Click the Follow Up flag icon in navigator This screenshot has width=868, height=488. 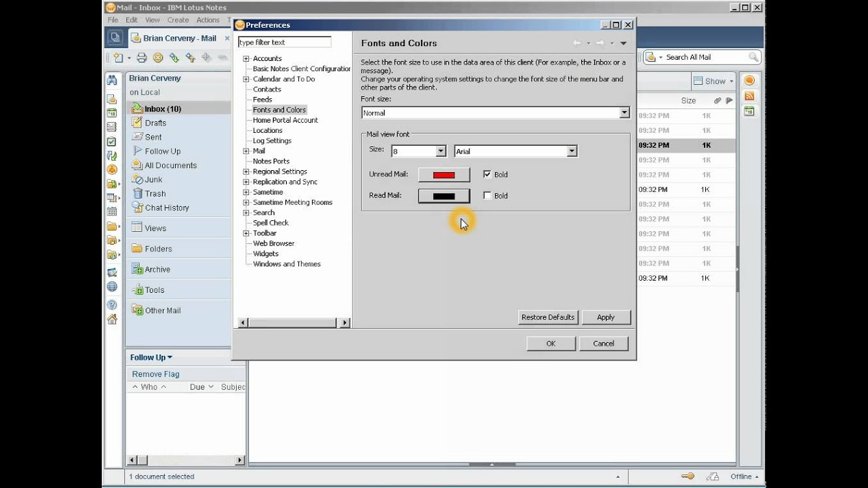pyautogui.click(x=137, y=150)
